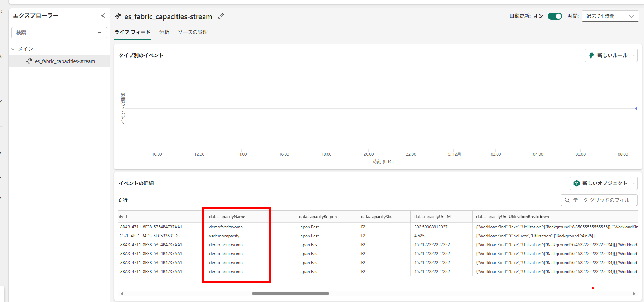644x302 pixels.
Task: Select es_fabric_capacities-stream in explorer tree
Action: click(x=59, y=61)
